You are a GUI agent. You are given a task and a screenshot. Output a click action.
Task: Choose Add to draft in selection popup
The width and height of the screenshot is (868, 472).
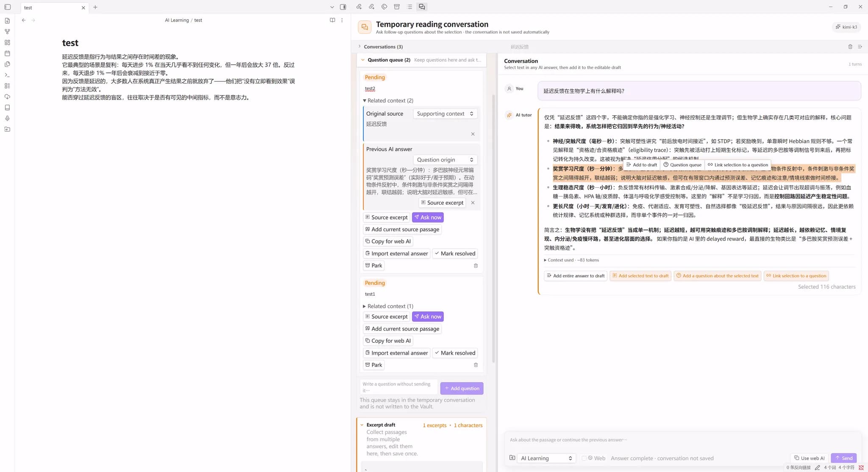click(642, 165)
